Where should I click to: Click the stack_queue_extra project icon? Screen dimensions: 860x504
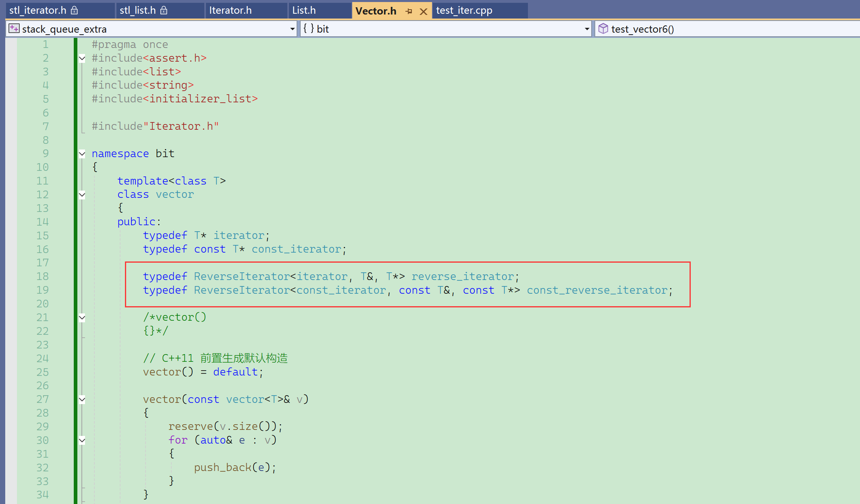point(14,29)
